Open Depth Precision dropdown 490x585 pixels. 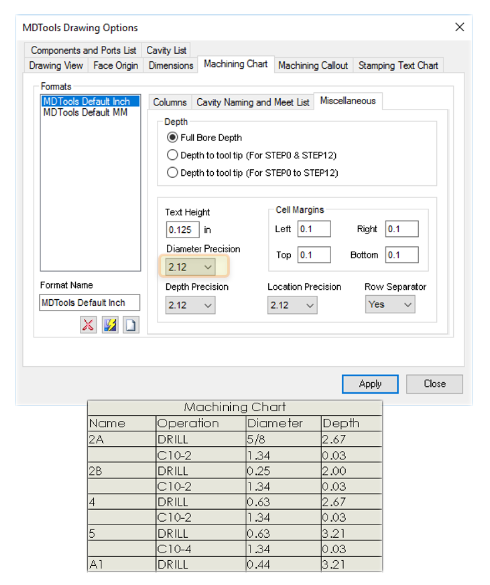[x=190, y=305]
